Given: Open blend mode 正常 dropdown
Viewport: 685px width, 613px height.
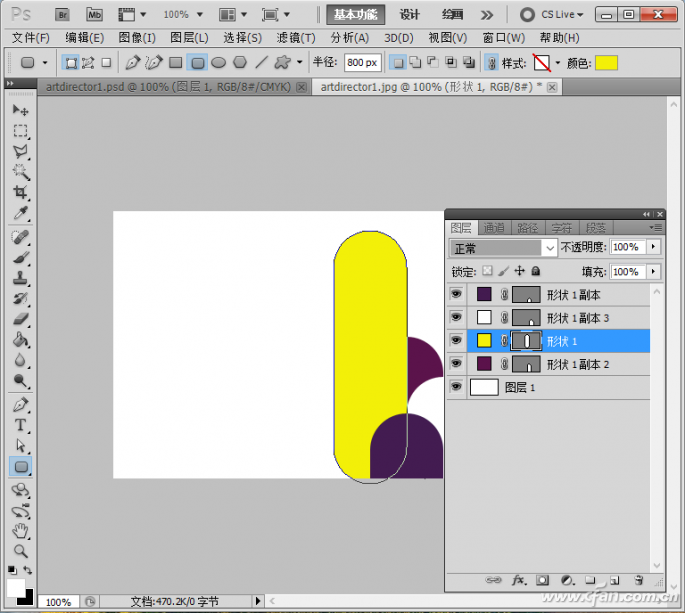Looking at the screenshot, I should 503,248.
